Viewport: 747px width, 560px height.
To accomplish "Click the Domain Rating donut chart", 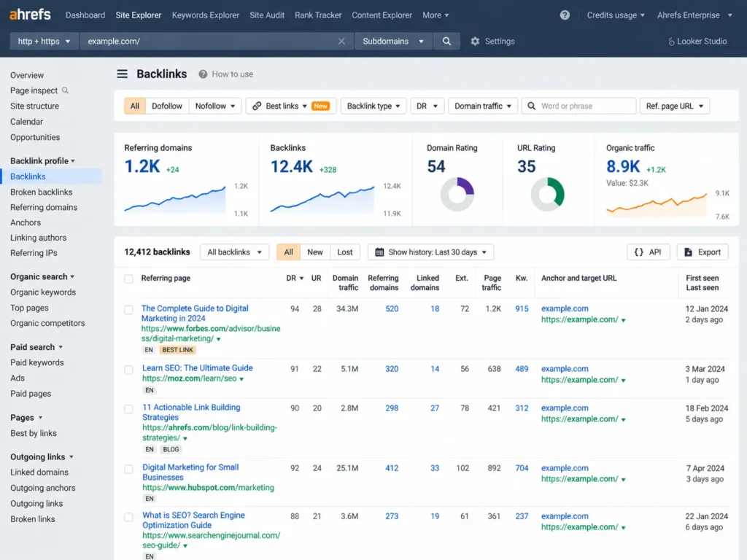I will tap(457, 194).
